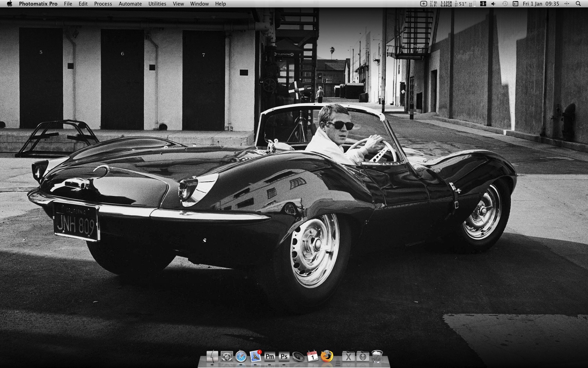Open the Window menu

pyautogui.click(x=199, y=4)
